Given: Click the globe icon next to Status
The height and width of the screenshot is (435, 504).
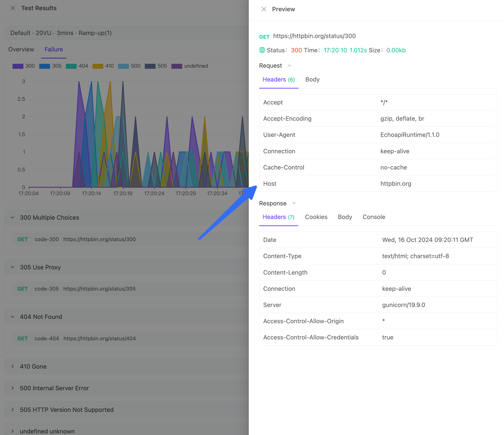Looking at the screenshot, I should pyautogui.click(x=262, y=50).
